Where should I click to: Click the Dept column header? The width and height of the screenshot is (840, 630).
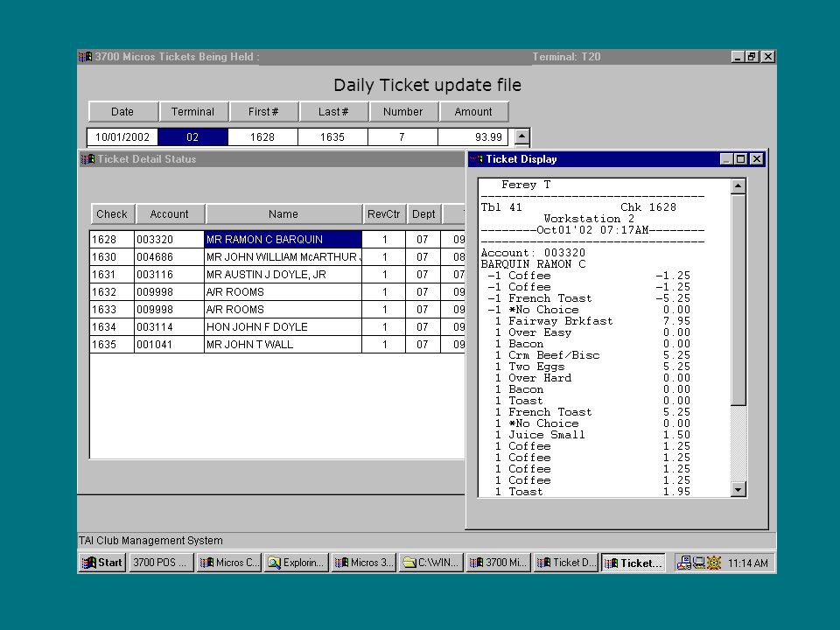pos(423,213)
